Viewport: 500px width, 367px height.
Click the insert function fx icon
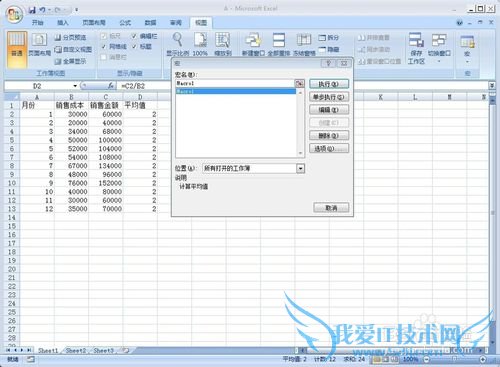pyautogui.click(x=111, y=86)
